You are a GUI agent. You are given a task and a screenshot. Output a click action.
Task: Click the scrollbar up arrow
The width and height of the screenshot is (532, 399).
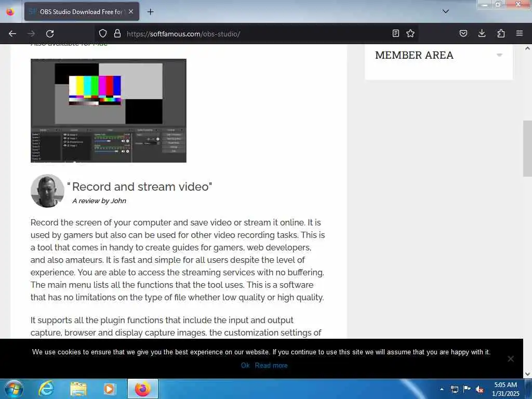[x=527, y=48]
